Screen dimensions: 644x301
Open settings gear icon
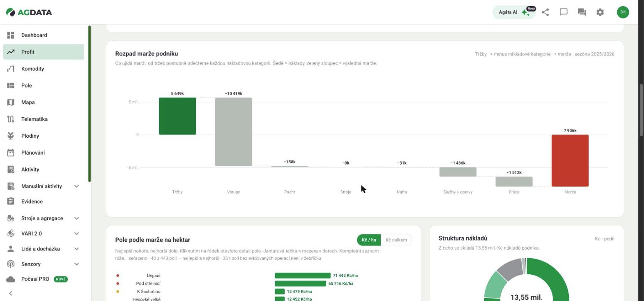click(600, 12)
